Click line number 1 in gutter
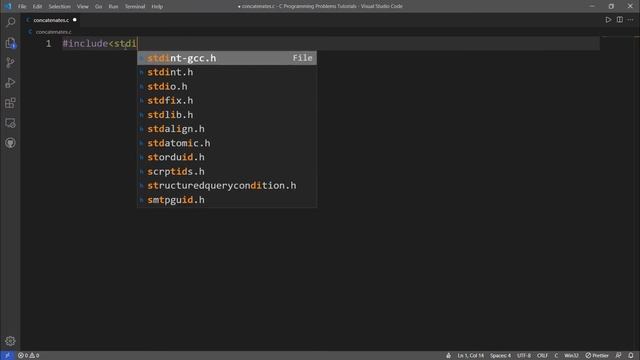640x360 pixels. pos(49,43)
